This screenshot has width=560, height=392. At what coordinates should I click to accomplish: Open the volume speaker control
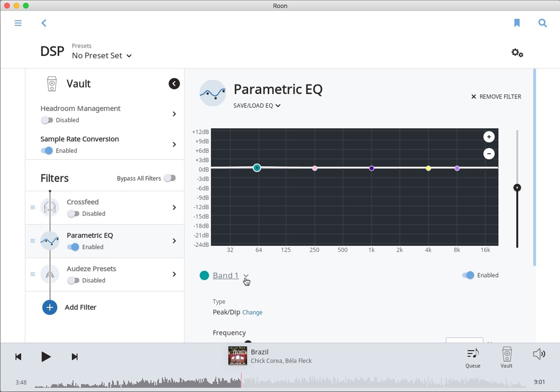point(539,354)
